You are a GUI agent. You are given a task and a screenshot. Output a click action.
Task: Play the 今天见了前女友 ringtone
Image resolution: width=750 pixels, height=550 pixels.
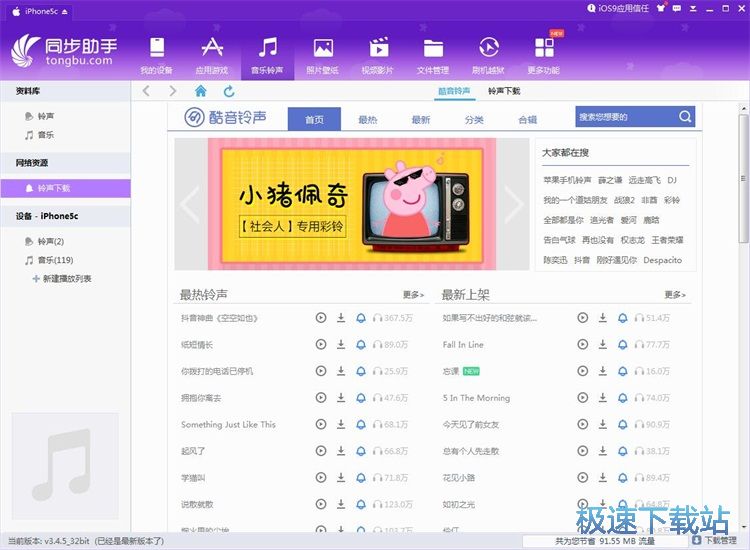click(x=583, y=424)
